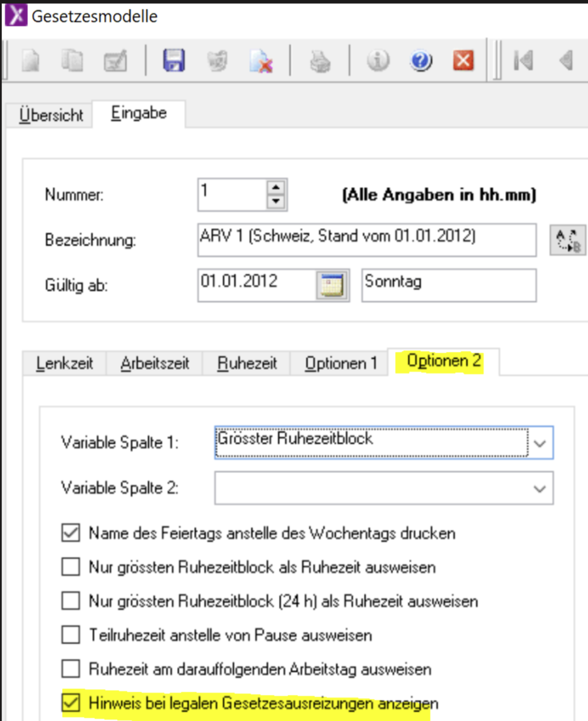The height and width of the screenshot is (721, 588).
Task: Enable Teilruhezeit anstelle von Pause ausweisen
Action: [x=71, y=634]
